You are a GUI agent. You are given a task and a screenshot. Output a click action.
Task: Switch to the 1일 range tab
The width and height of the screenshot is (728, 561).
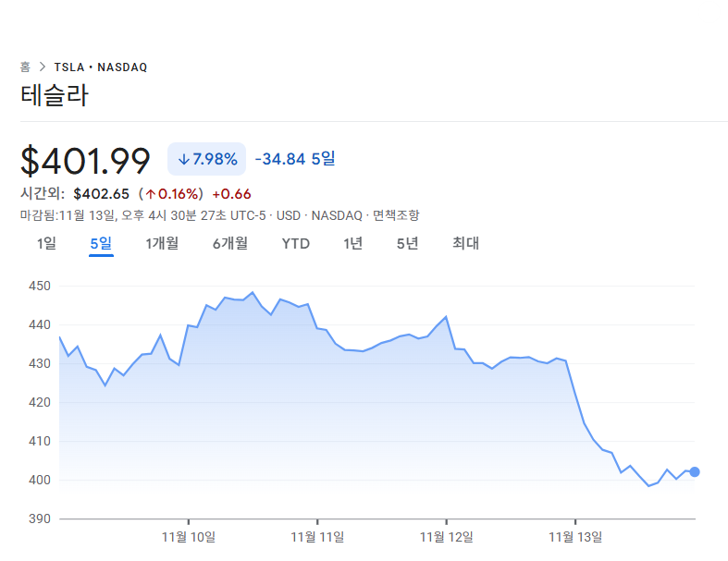pyautogui.click(x=46, y=244)
